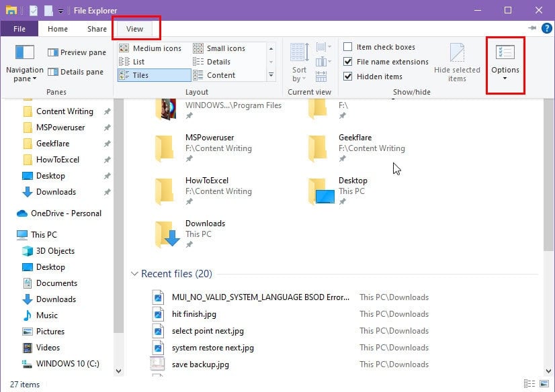Select List layout
Image resolution: width=555 pixels, height=392 pixels.
132,62
